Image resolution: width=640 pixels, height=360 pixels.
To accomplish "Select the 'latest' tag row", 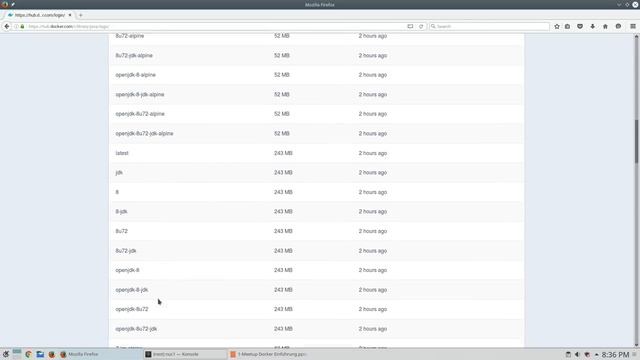I will point(316,153).
